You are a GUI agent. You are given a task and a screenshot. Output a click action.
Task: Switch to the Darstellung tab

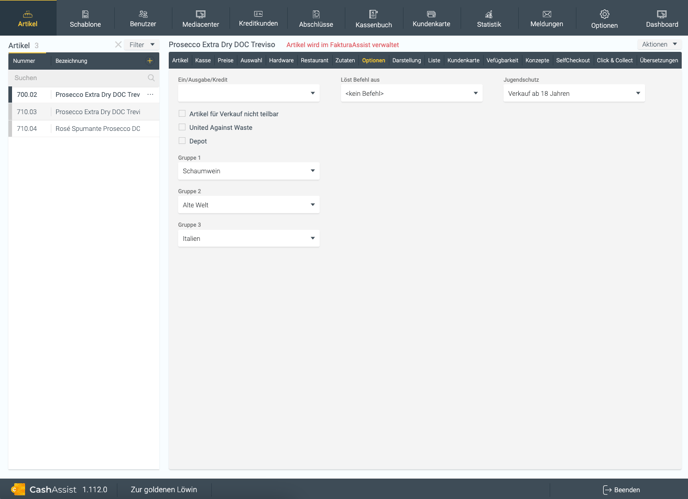(x=406, y=61)
